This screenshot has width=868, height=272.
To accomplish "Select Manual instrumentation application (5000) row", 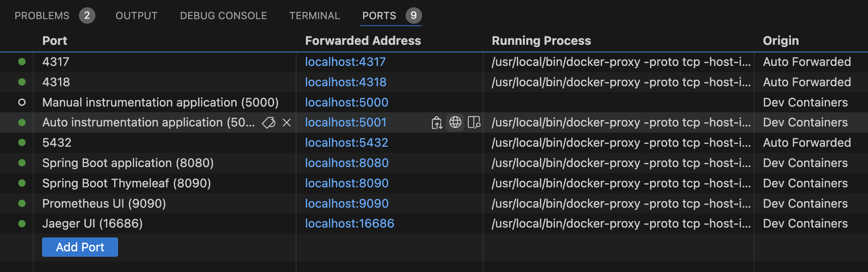I will 160,102.
